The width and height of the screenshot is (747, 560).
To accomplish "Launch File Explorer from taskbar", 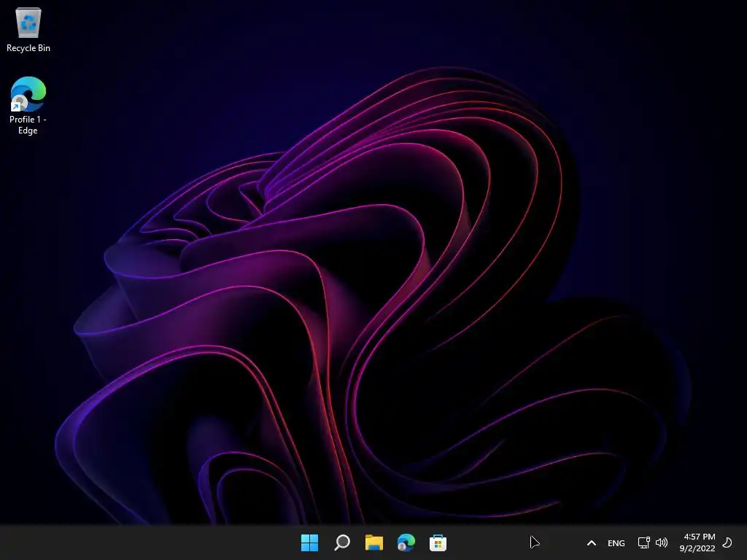I will tap(374, 542).
